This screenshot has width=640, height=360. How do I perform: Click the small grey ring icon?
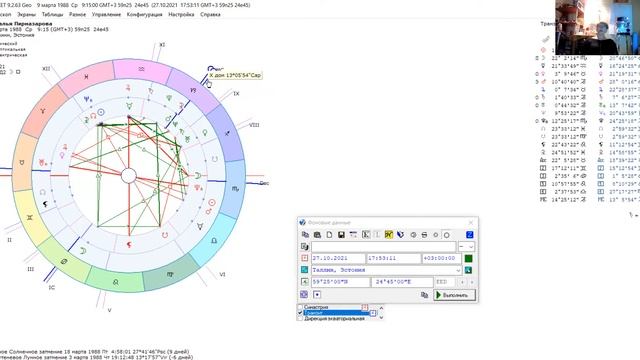coord(436,235)
